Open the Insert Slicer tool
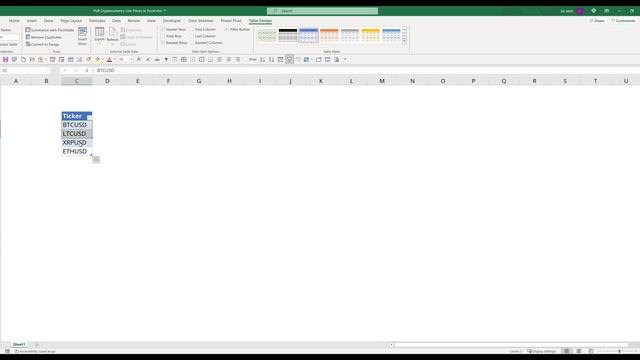The width and height of the screenshot is (640, 360). [82, 36]
